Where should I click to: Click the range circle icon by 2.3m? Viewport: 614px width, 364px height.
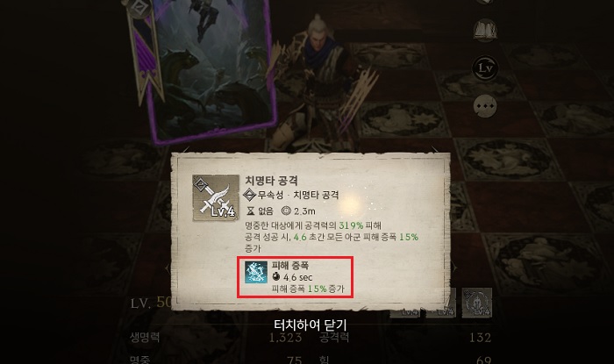286,211
